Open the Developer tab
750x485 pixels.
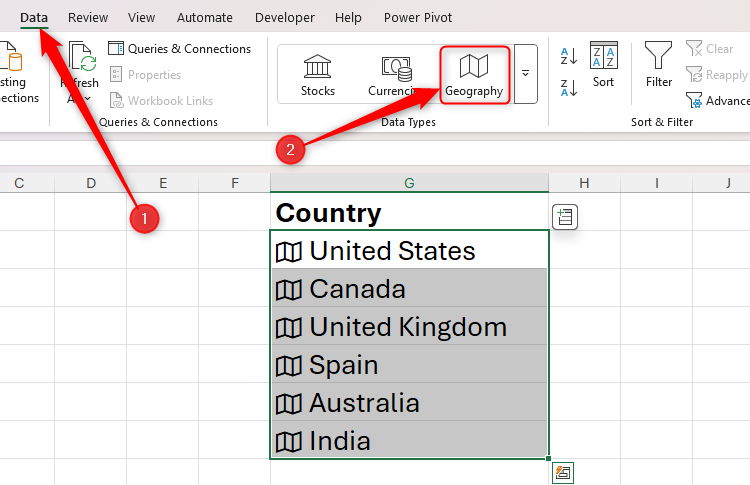pyautogui.click(x=284, y=18)
